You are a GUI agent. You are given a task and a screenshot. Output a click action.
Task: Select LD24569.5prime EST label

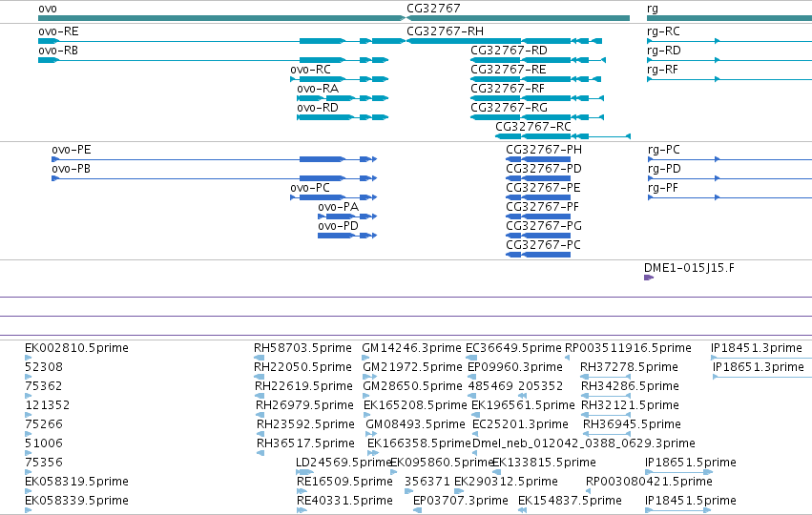(x=344, y=463)
